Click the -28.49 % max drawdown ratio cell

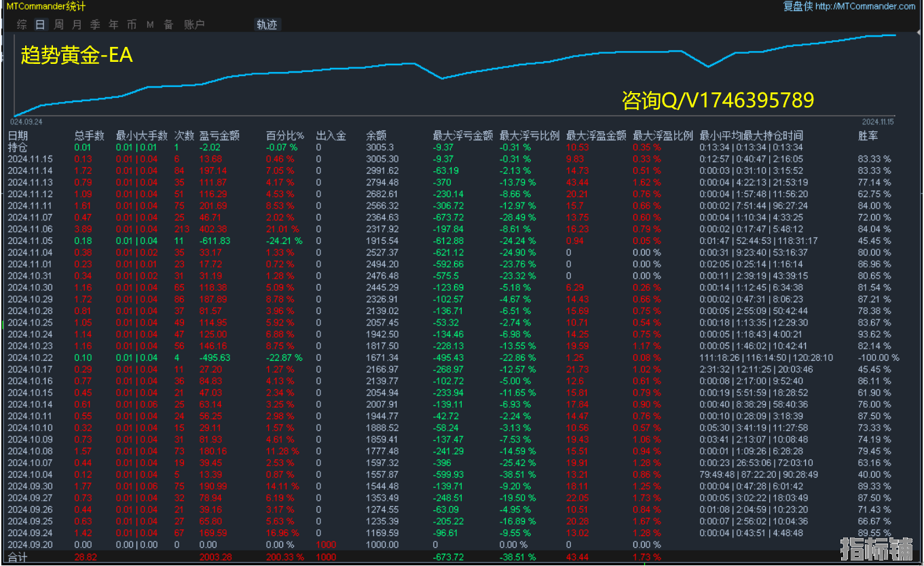coord(518,217)
